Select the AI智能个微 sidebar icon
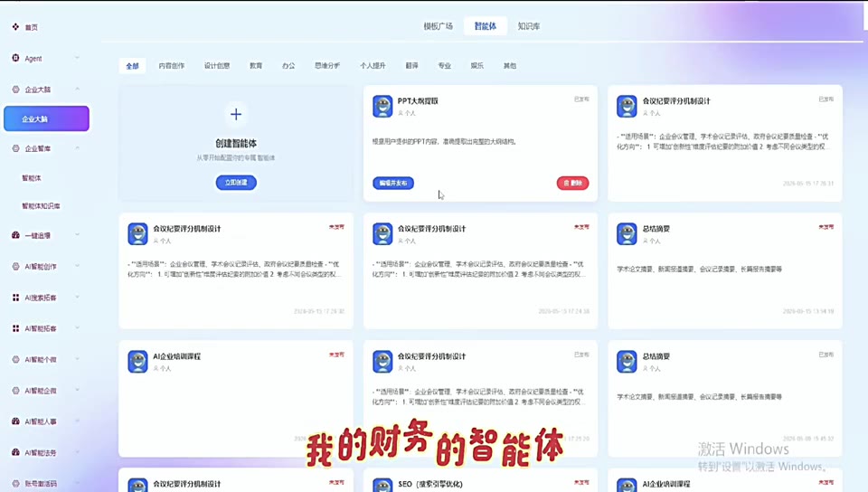The width and height of the screenshot is (868, 492). click(15, 359)
